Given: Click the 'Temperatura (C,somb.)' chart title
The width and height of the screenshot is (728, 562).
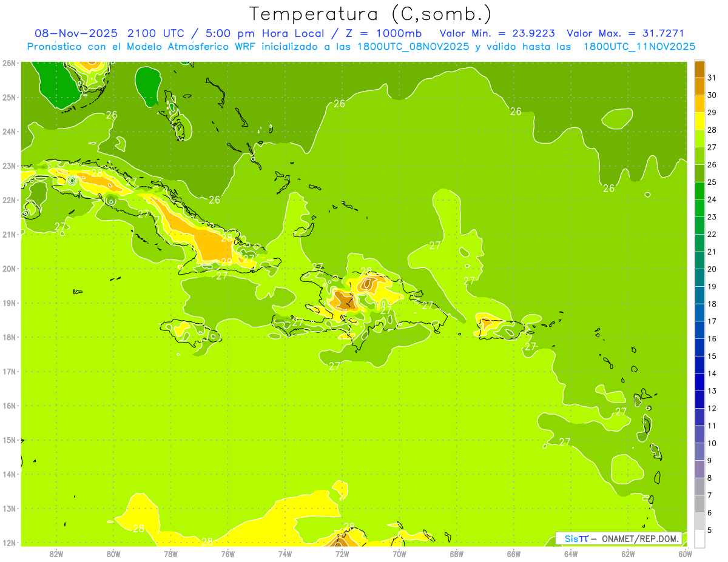Looking at the screenshot, I should click(371, 15).
